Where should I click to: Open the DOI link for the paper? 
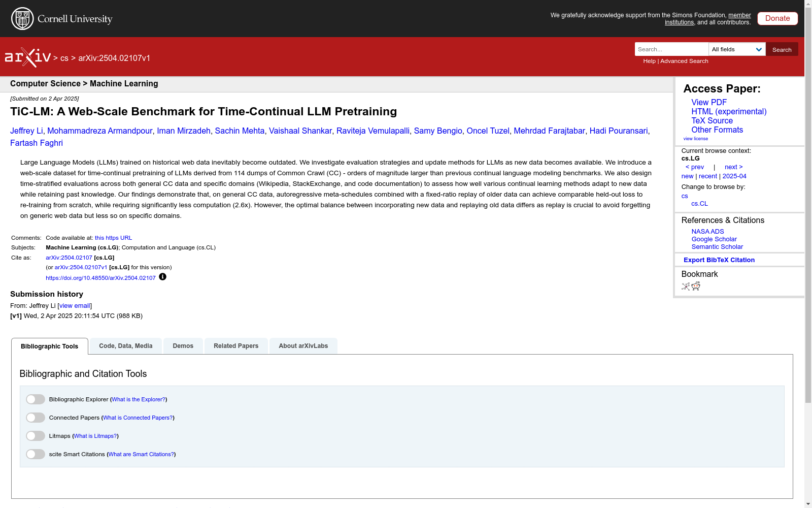100,278
